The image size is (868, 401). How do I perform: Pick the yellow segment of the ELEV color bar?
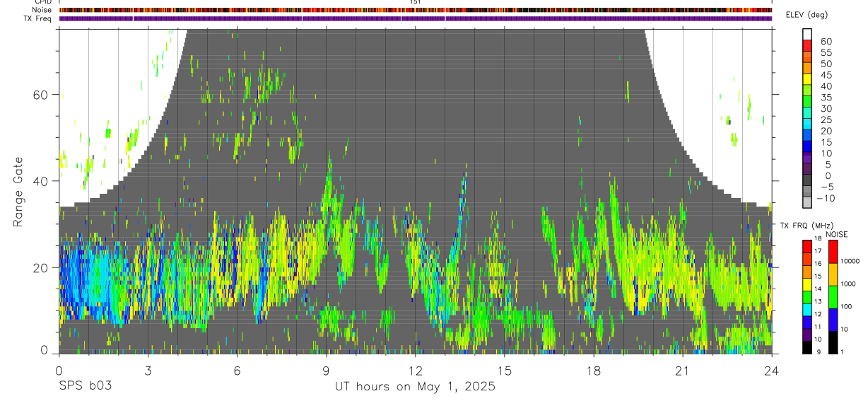(807, 79)
